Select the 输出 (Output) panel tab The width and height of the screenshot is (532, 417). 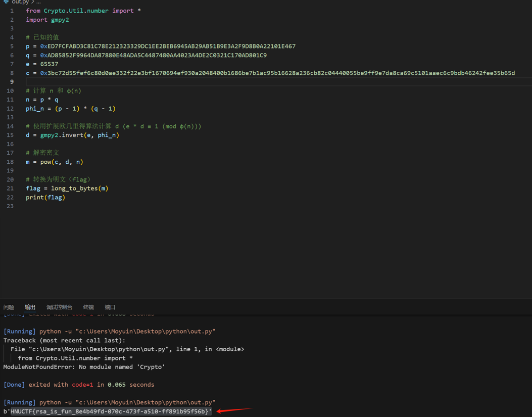coord(30,307)
